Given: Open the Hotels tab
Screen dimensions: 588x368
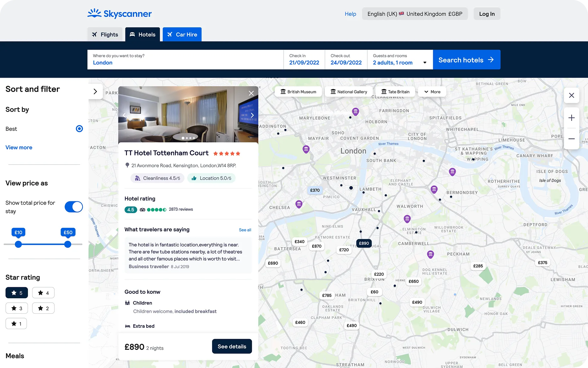Looking at the screenshot, I should click(x=142, y=34).
